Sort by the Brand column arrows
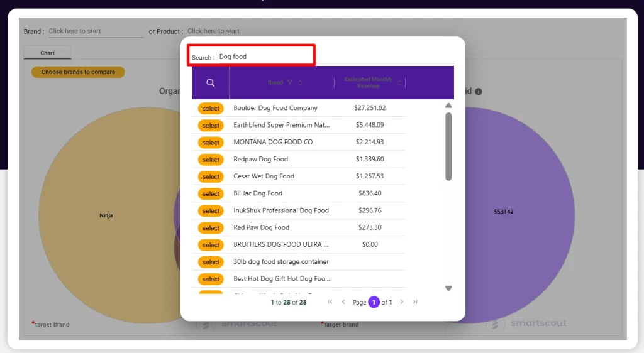 coord(300,83)
